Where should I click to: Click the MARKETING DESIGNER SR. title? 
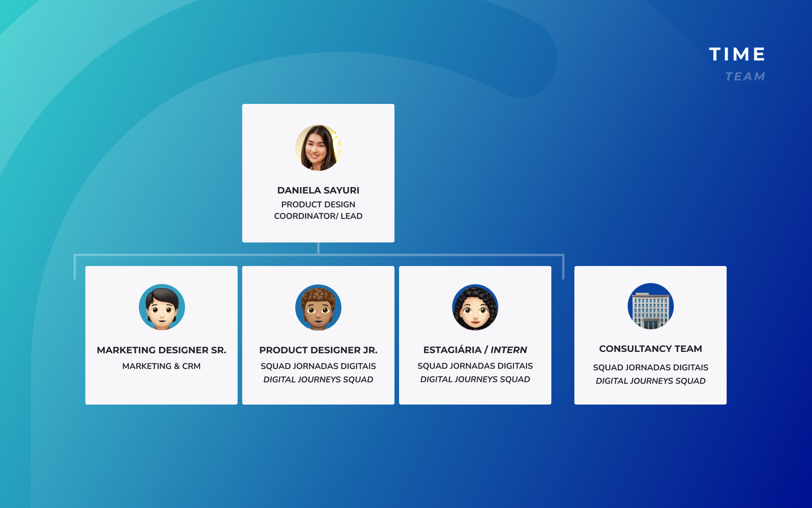click(x=161, y=350)
